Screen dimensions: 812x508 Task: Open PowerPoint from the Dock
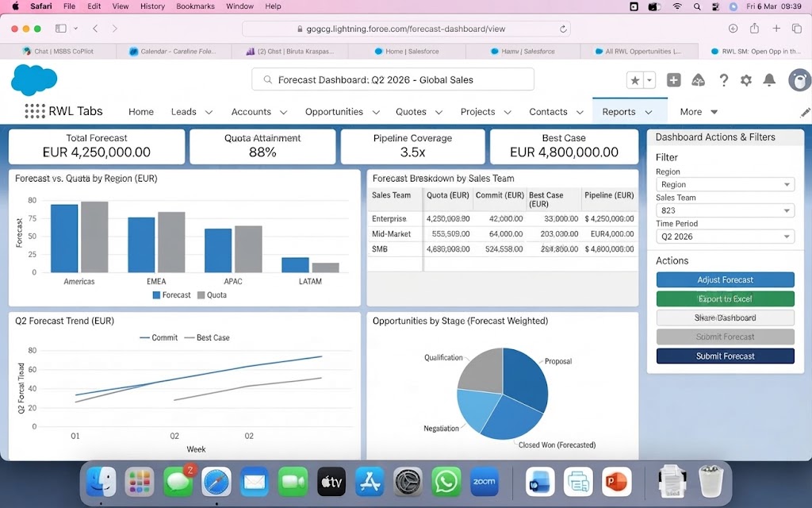[617, 482]
